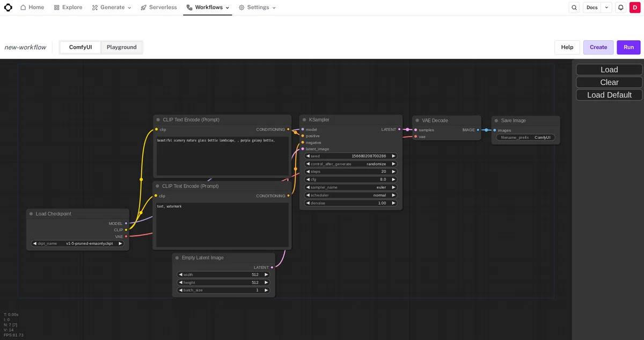Click the height value field
The width and height of the screenshot is (644, 340).
(x=223, y=283)
